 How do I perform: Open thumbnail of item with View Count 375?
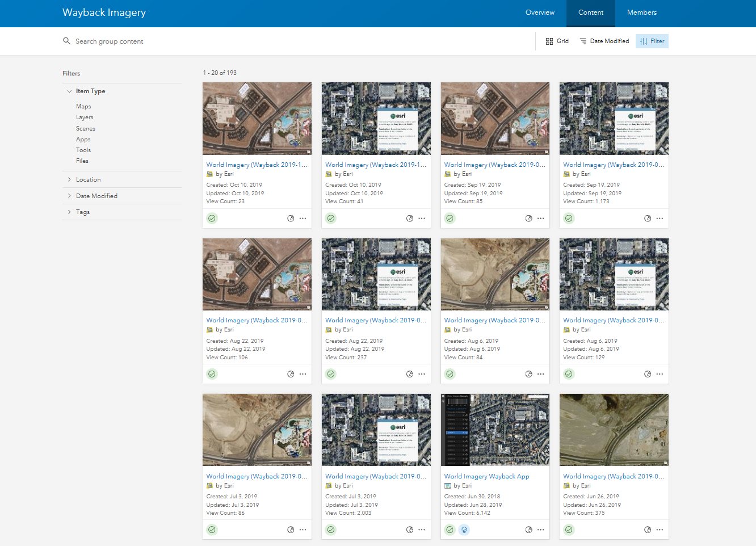point(614,430)
